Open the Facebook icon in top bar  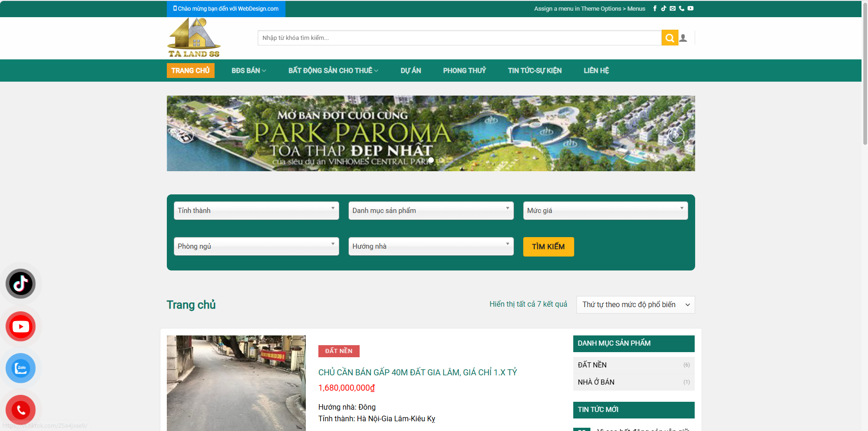point(655,8)
